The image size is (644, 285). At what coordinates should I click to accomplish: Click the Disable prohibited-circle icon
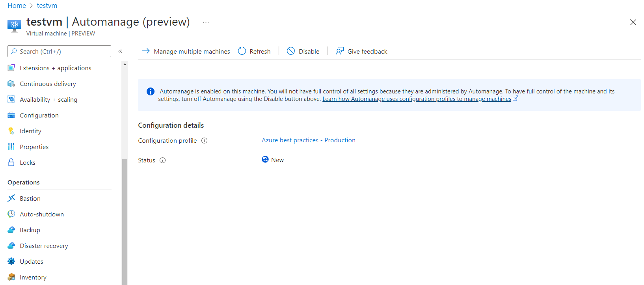tap(291, 51)
